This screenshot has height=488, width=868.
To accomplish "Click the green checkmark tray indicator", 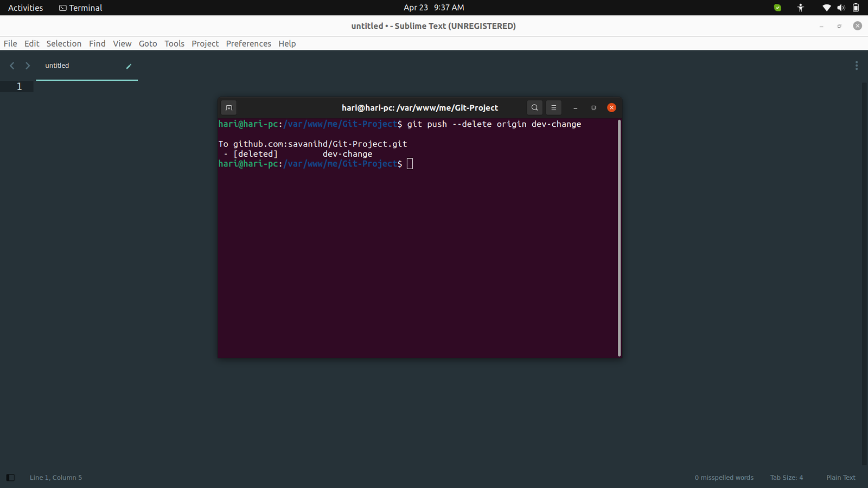I will [777, 8].
